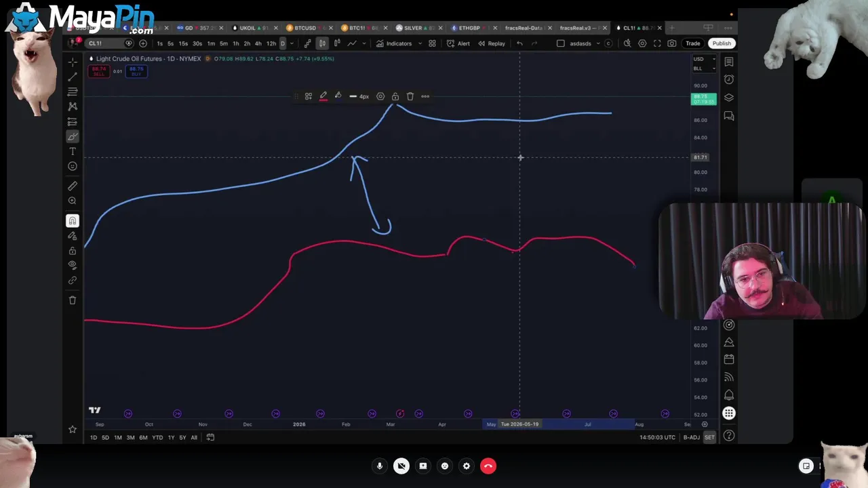Open the asdasds layout dropdown
The image size is (868, 488).
pyautogui.click(x=598, y=43)
